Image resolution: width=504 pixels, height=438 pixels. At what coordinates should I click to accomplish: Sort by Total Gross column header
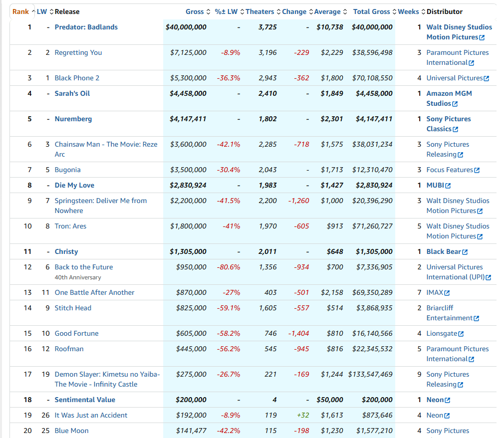point(371,11)
